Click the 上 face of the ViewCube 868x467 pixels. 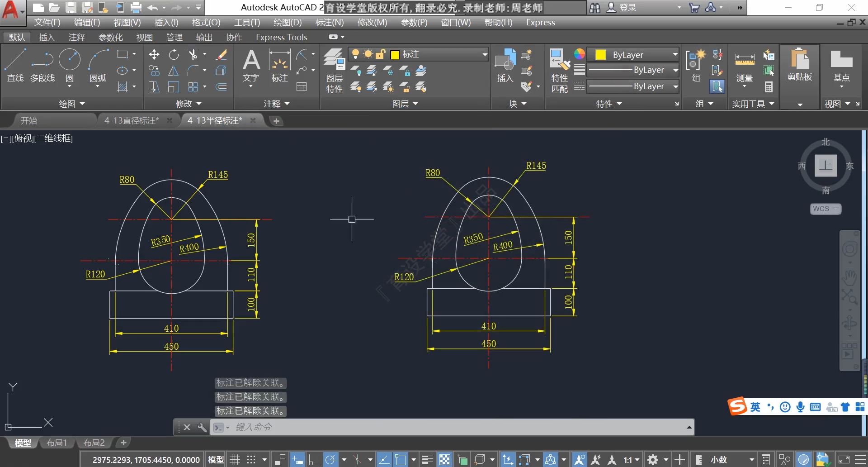click(x=826, y=165)
